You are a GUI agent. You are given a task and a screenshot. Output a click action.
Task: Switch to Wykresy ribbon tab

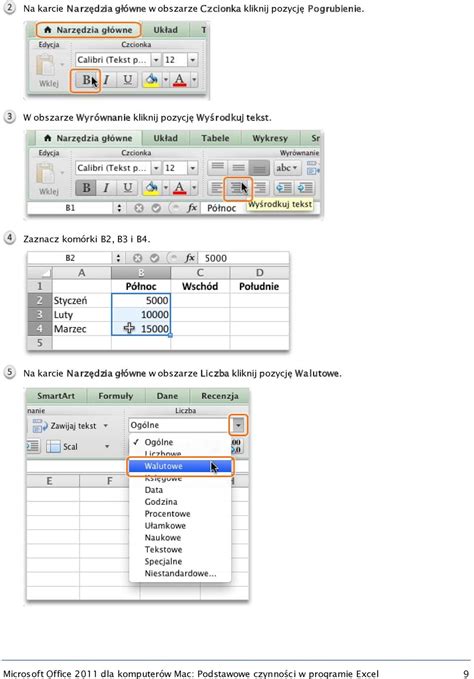pos(270,138)
